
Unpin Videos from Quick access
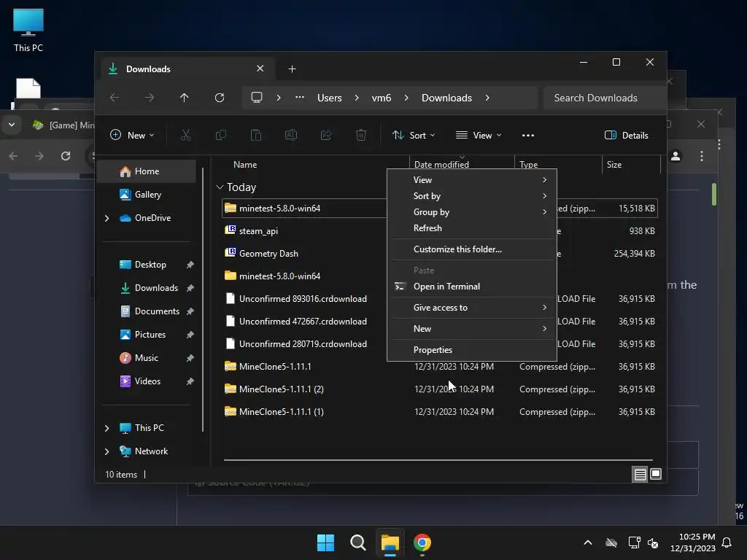tap(190, 381)
